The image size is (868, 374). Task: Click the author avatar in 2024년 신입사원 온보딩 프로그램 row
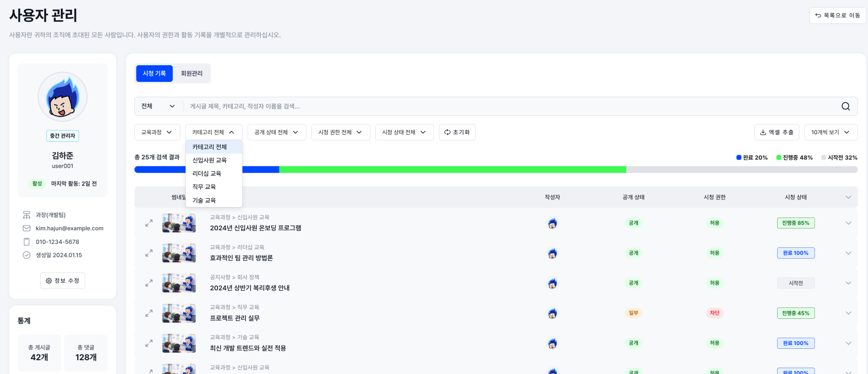pos(552,223)
